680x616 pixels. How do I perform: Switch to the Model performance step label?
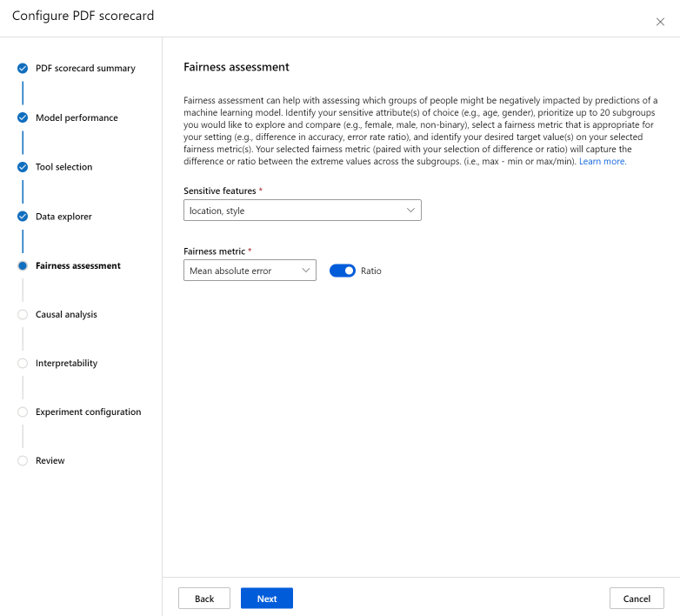coord(77,117)
